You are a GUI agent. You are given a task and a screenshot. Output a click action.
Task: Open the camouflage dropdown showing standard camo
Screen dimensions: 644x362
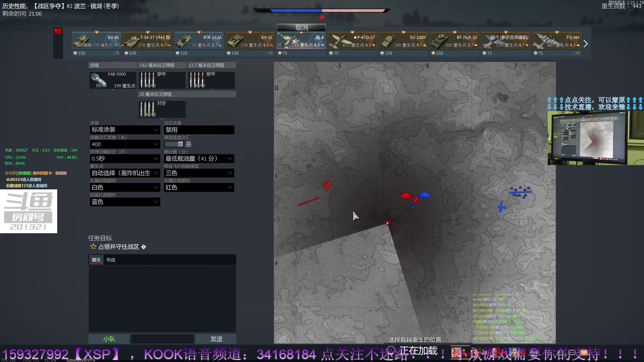(125, 130)
